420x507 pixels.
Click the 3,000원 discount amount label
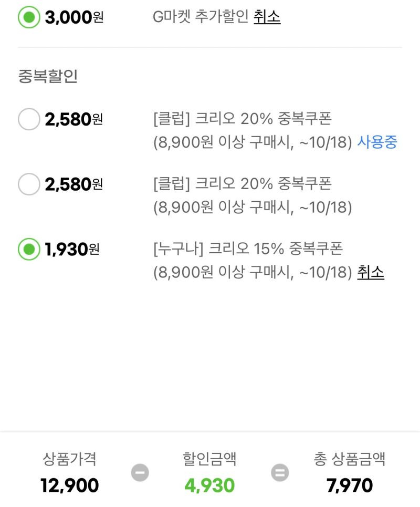(74, 17)
